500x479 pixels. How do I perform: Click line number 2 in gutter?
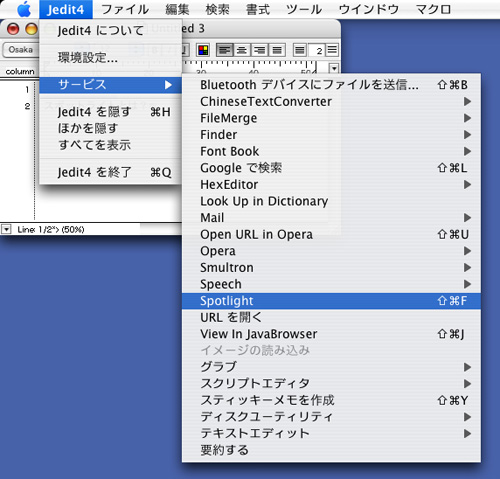(27, 106)
